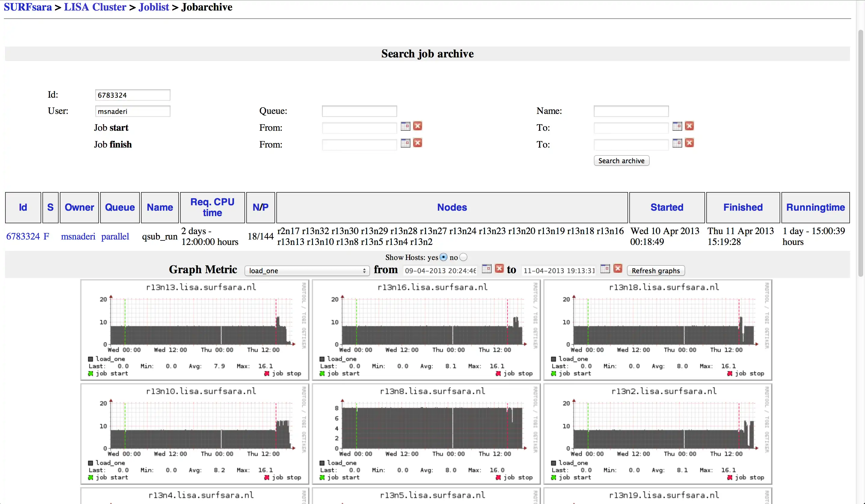Click the calendar icon for job start To field
This screenshot has width=865, height=504.
pyautogui.click(x=677, y=126)
